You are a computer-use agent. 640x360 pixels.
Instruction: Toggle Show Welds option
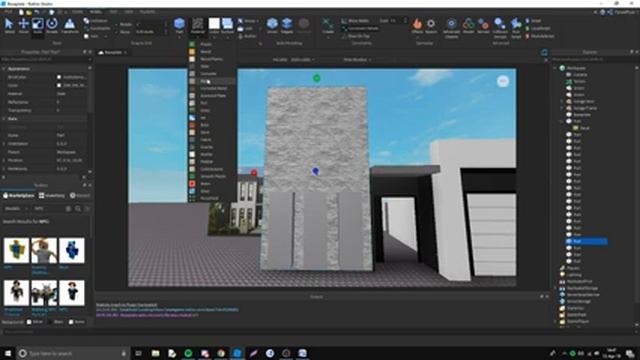pos(355,20)
